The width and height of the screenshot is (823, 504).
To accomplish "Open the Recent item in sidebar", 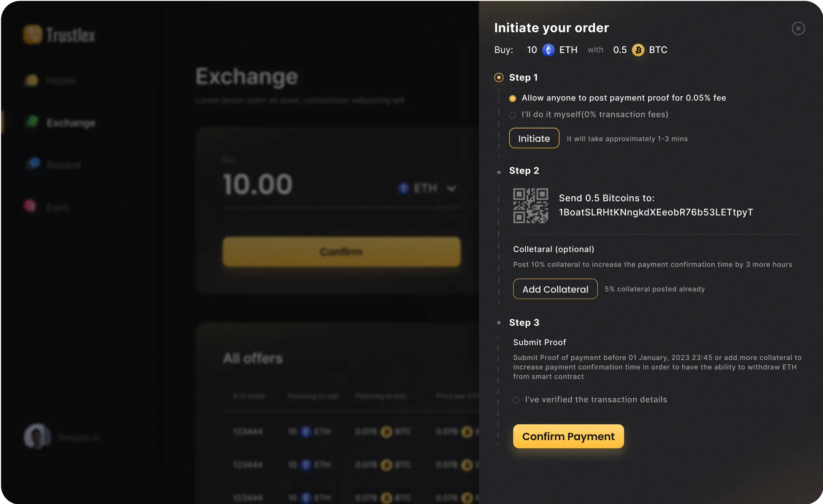I will tap(64, 165).
